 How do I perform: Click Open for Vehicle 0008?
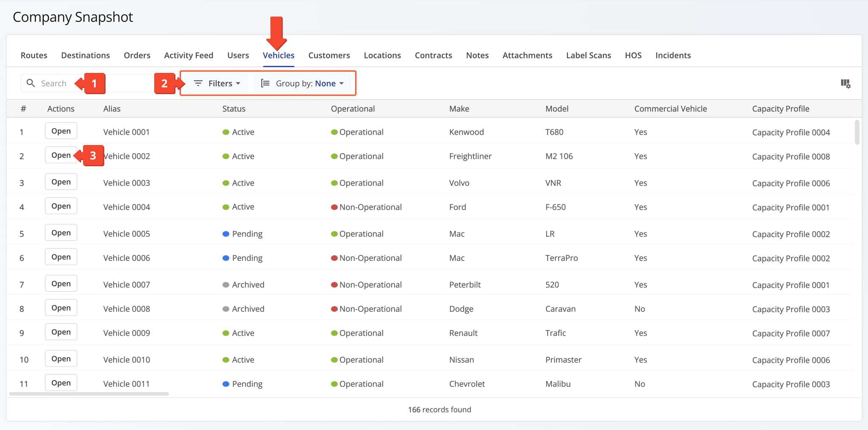pos(61,308)
